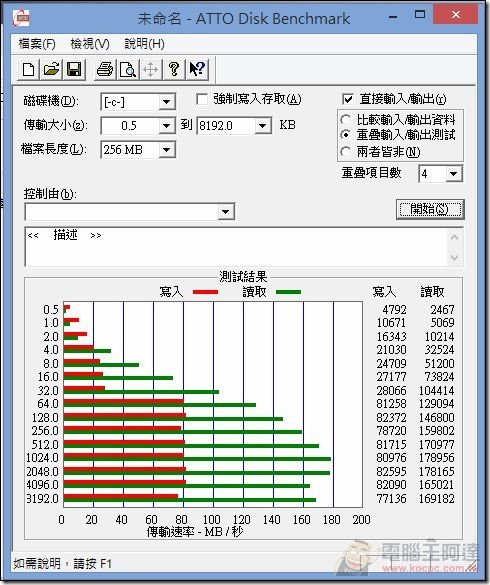Screen dimensions: 490x585
Task: Click the read value 178956
Action: pyautogui.click(x=437, y=458)
